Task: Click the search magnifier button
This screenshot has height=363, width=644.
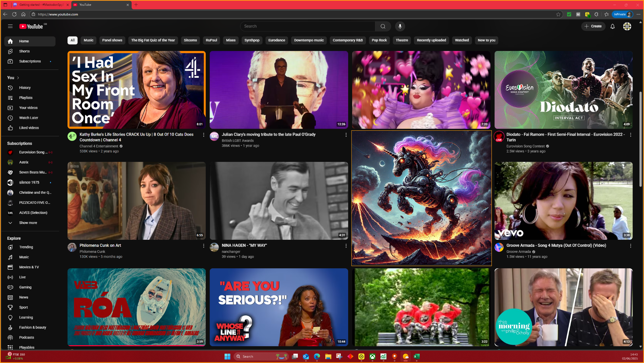Action: (383, 26)
